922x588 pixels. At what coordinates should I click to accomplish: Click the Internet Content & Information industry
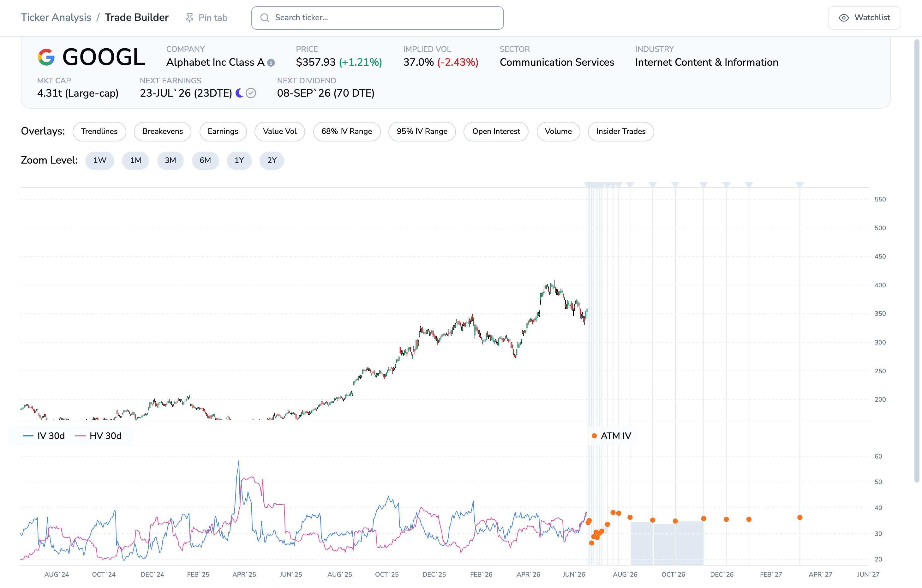pos(706,63)
